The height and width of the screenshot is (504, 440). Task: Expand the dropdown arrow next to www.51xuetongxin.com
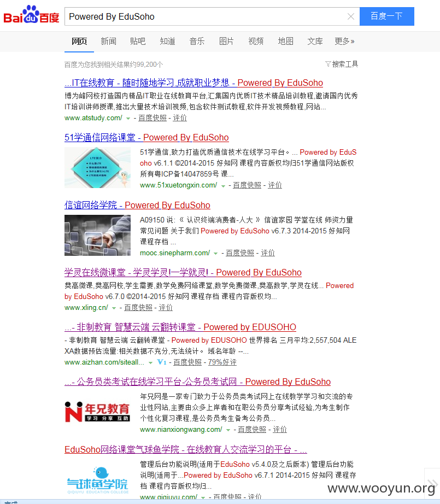pyautogui.click(x=223, y=185)
